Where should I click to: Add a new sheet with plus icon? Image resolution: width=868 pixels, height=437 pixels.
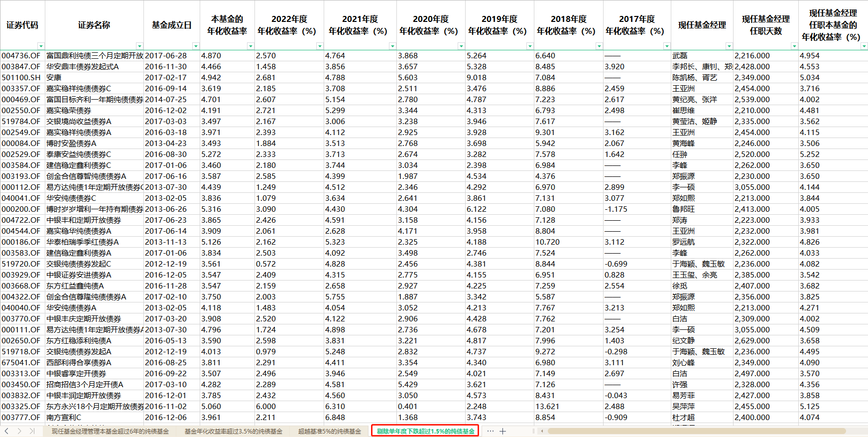click(503, 431)
